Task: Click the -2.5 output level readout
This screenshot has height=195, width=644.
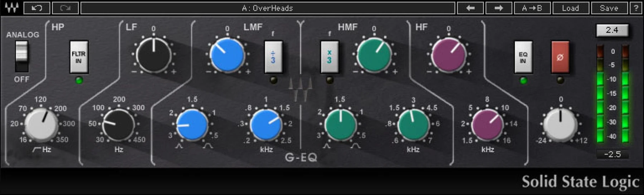Action: tap(612, 154)
